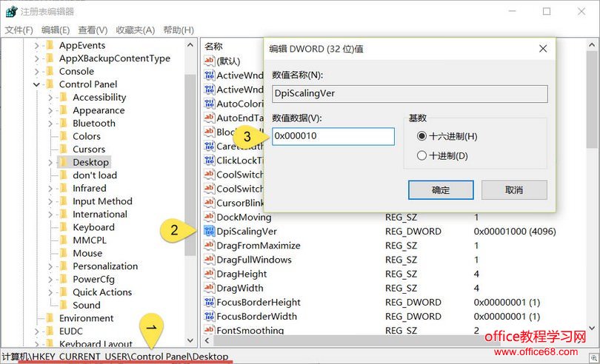The image size is (600, 364).
Task: Click the values pane horizontal scroll-left arrow
Action: coord(207,340)
